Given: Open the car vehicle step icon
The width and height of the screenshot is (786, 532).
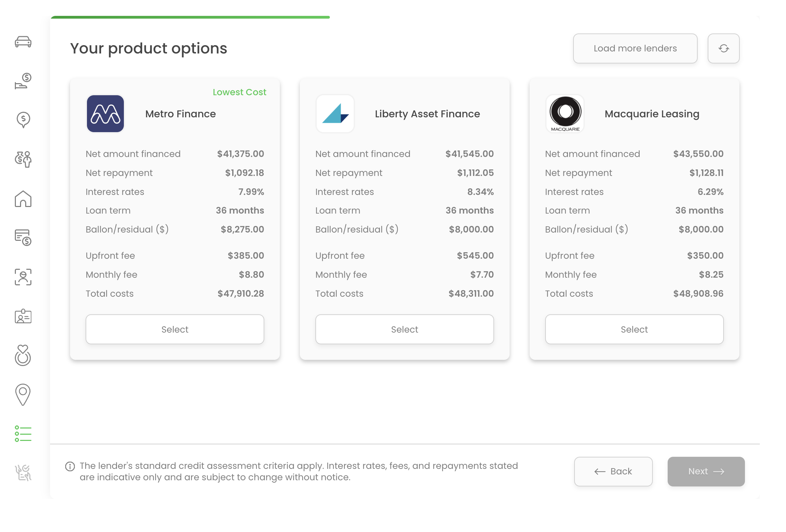Looking at the screenshot, I should click(x=23, y=42).
